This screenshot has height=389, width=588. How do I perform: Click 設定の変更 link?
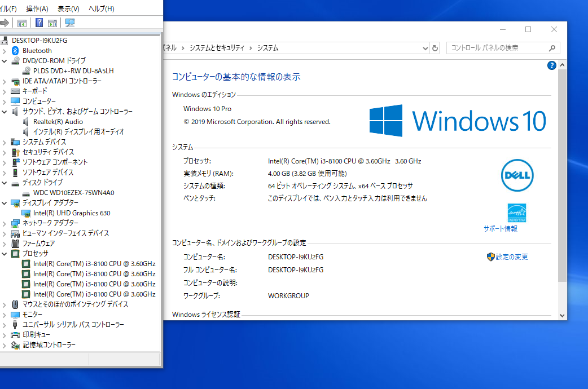(x=511, y=257)
